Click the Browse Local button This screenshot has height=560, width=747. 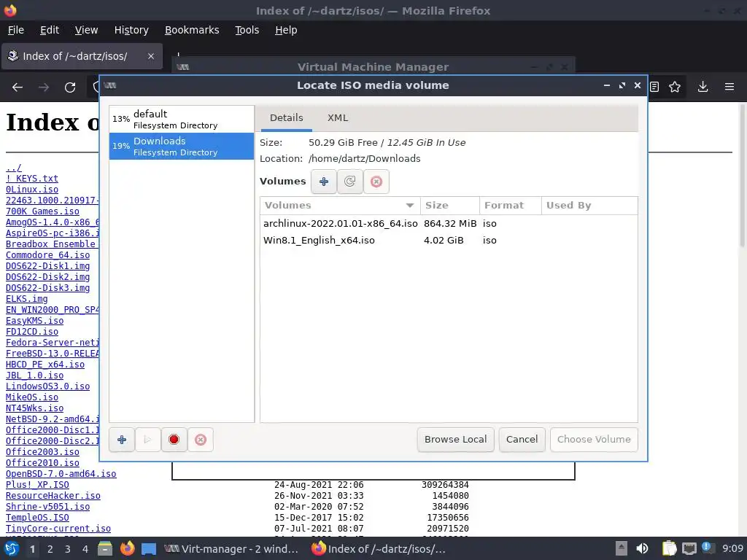click(x=455, y=440)
